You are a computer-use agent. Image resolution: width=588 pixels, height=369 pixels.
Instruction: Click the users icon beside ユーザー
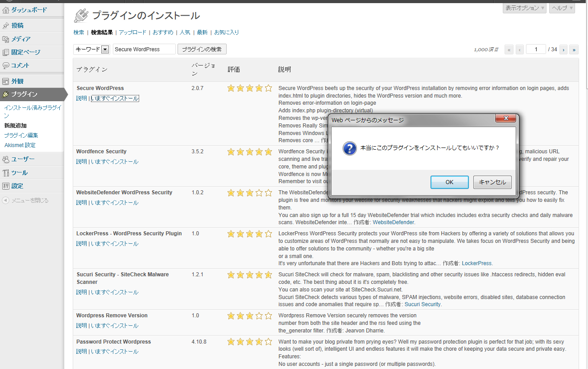(x=6, y=159)
